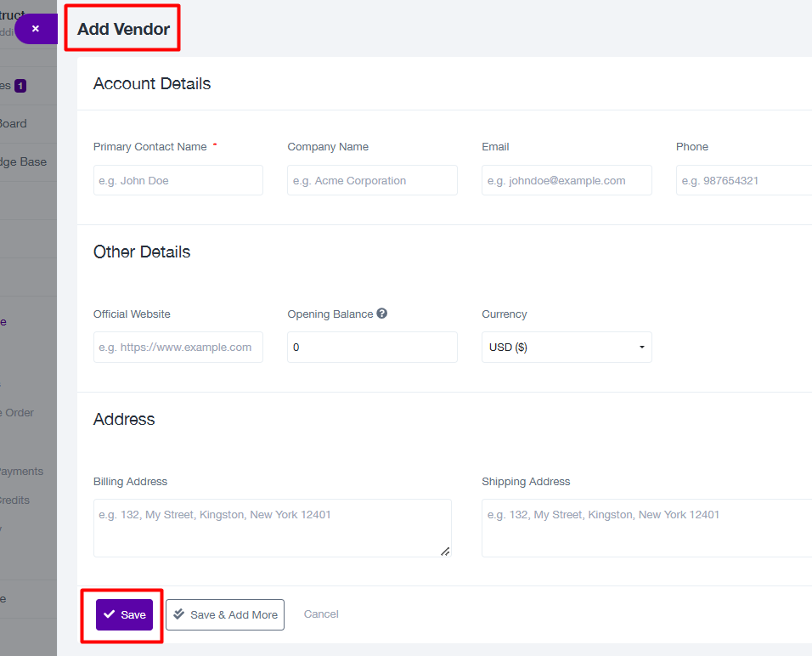Open the Credits item in sidebar
This screenshot has height=656, width=812.
click(15, 500)
